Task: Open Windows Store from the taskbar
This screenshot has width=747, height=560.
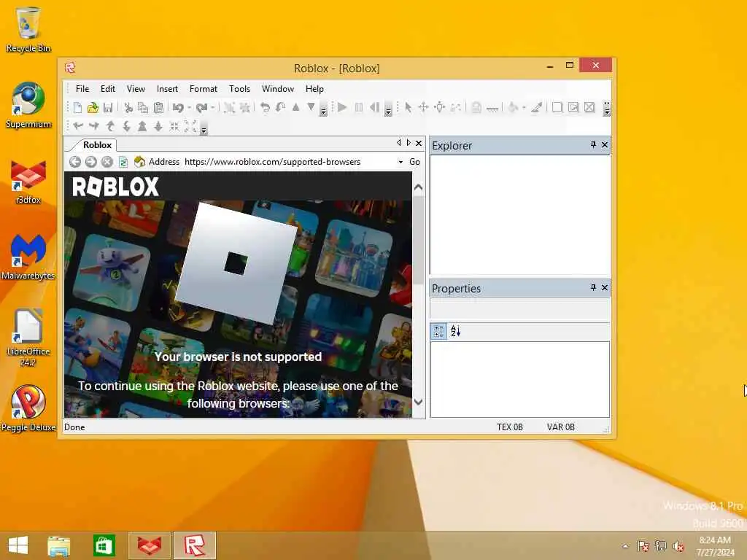Action: click(104, 545)
